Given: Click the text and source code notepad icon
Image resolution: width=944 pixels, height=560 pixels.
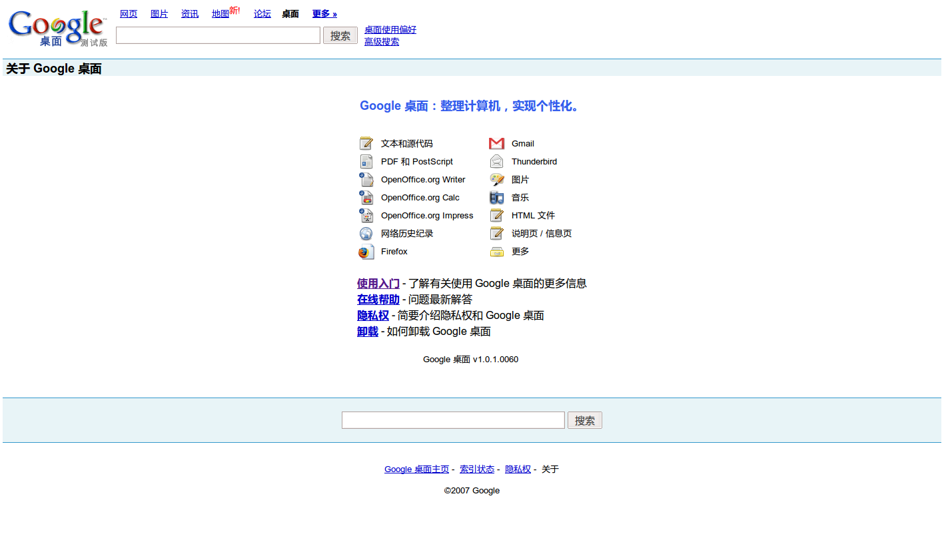Looking at the screenshot, I should [366, 143].
